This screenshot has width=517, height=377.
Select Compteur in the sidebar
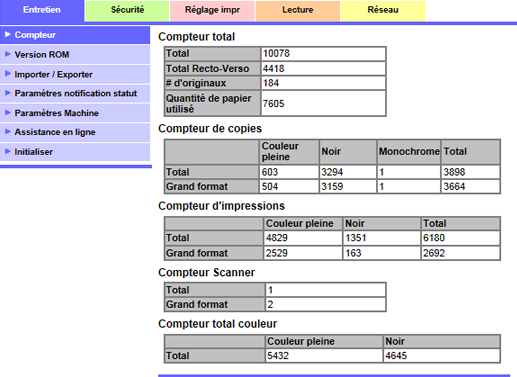pos(75,35)
